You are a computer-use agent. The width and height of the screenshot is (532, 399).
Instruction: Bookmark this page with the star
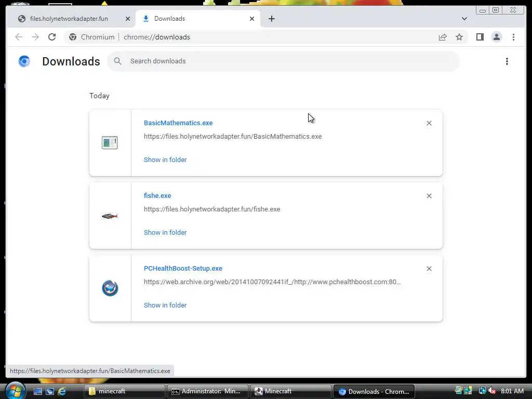point(459,37)
